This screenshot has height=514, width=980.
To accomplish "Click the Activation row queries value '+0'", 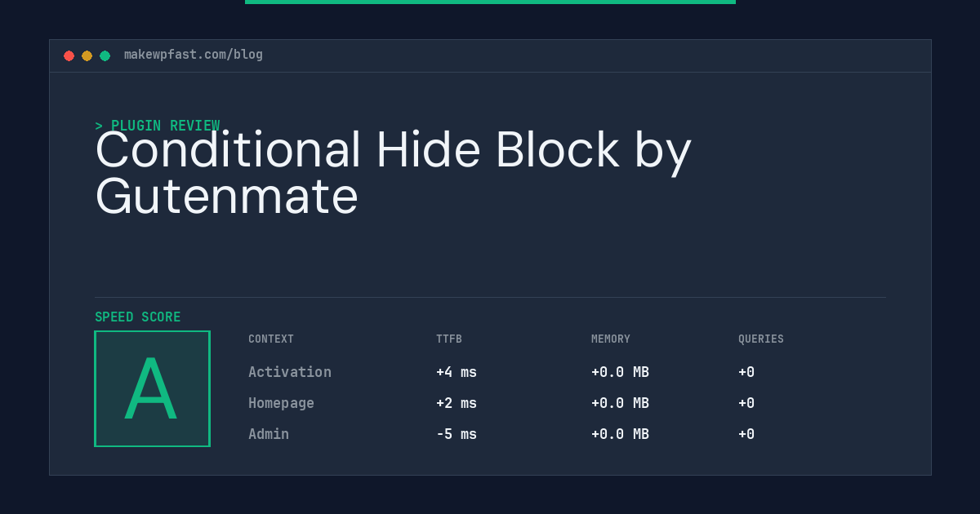I will coord(746,372).
